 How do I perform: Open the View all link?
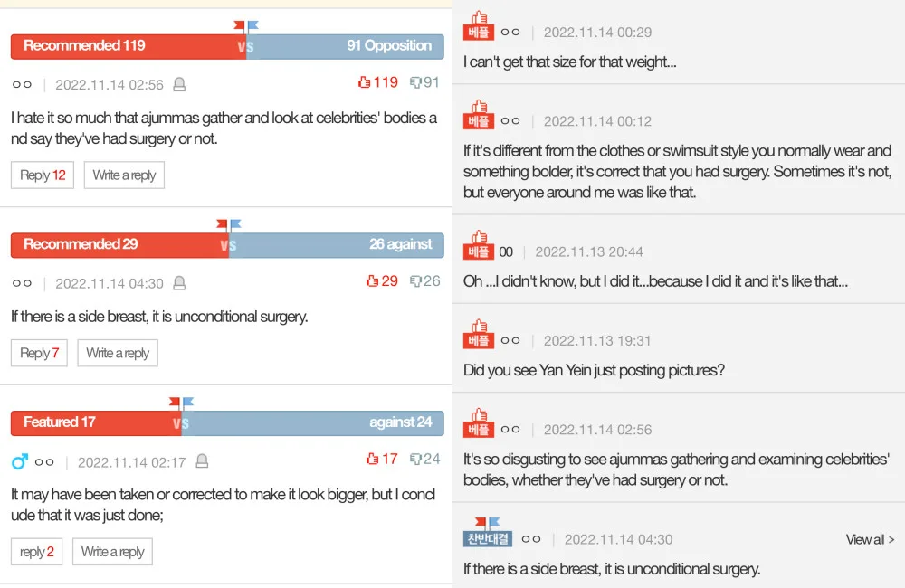click(x=870, y=539)
